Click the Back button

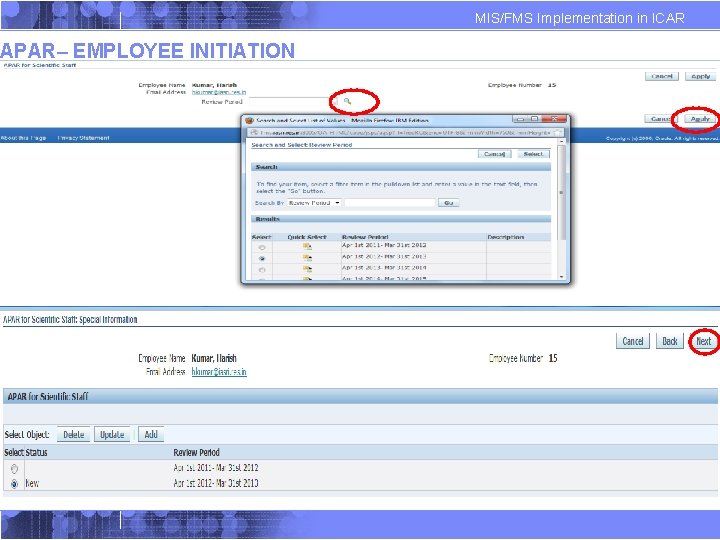669,341
